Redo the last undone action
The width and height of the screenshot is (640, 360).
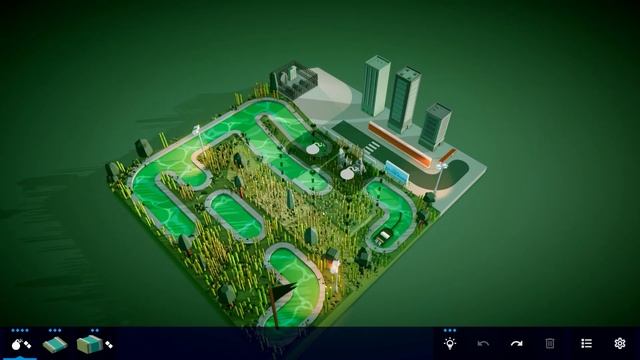pos(516,344)
